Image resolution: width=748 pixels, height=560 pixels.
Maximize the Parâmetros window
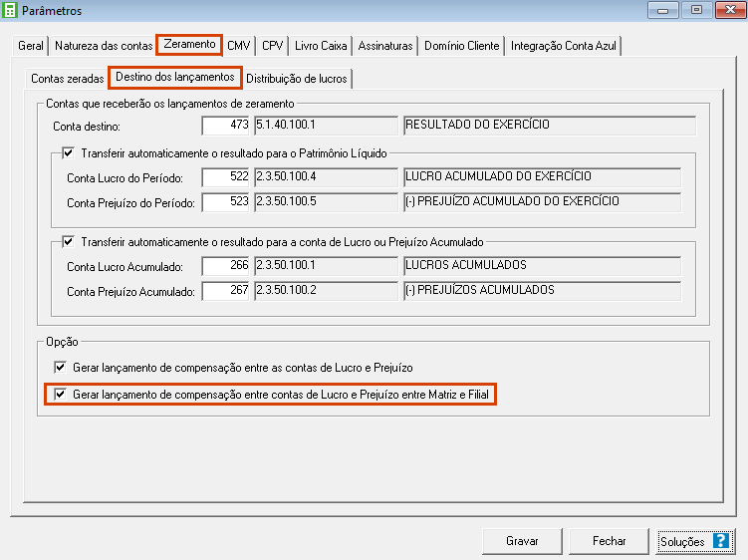(696, 11)
